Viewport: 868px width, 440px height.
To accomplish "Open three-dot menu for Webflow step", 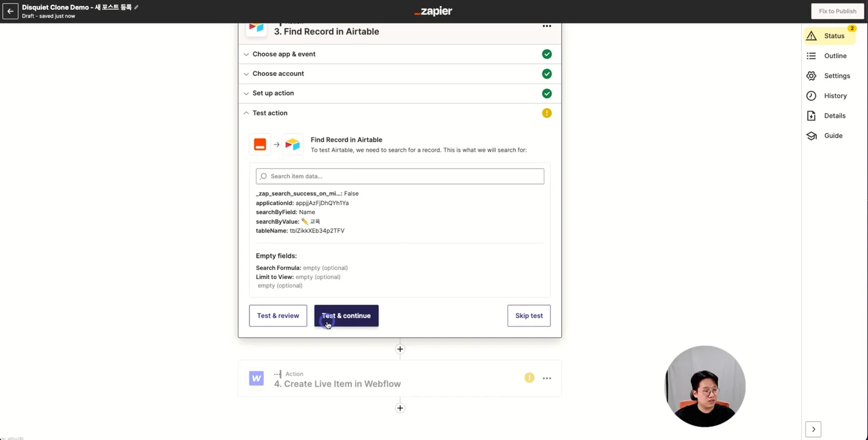I will tap(547, 378).
